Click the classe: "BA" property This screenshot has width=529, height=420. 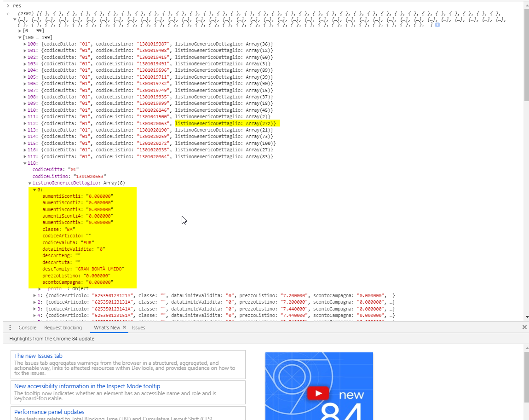tap(59, 230)
